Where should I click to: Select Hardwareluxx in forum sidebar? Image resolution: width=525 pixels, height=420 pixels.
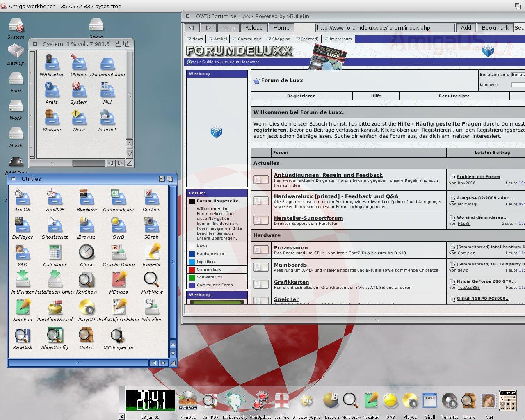217,254
